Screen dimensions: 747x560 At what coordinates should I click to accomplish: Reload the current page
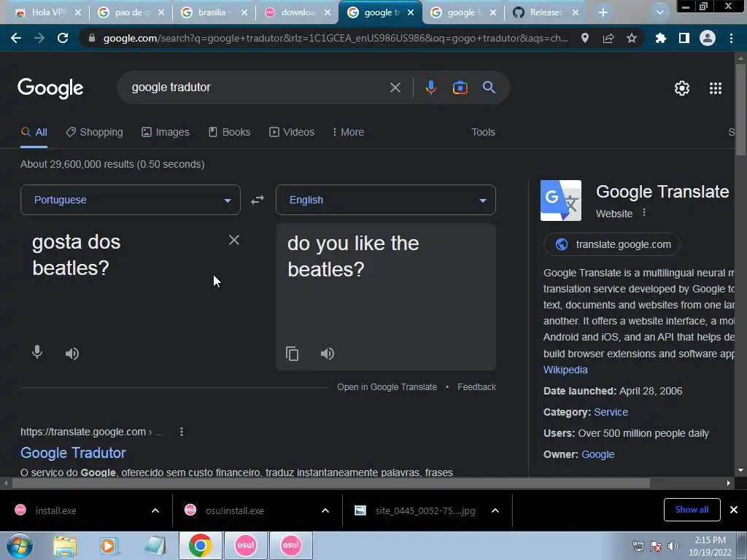click(x=63, y=38)
